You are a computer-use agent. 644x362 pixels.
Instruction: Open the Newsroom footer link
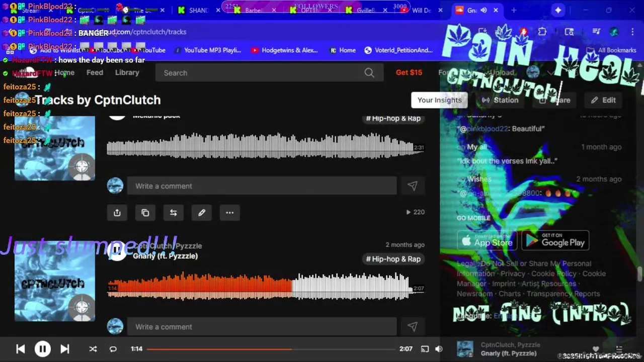point(474,294)
